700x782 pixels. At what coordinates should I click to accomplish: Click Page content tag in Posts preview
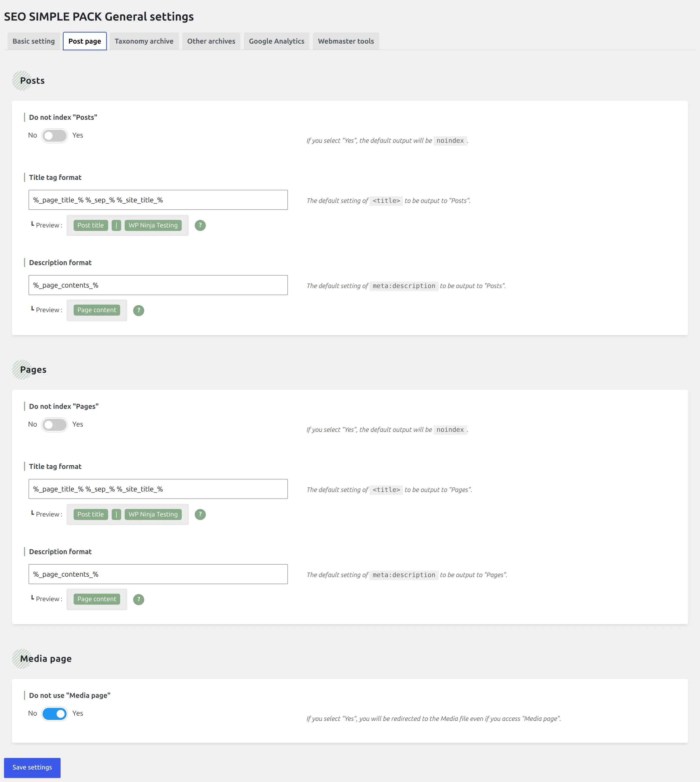[97, 310]
